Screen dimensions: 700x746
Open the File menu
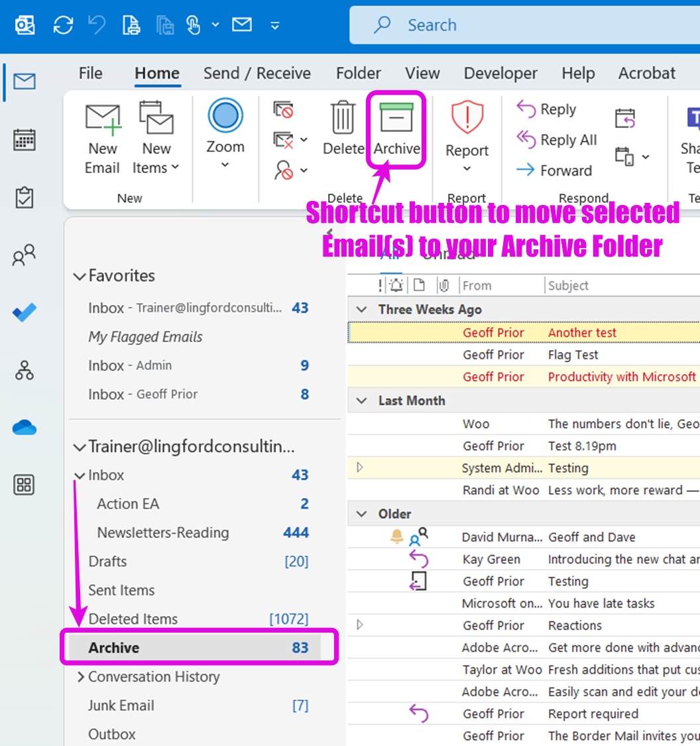pos(89,73)
